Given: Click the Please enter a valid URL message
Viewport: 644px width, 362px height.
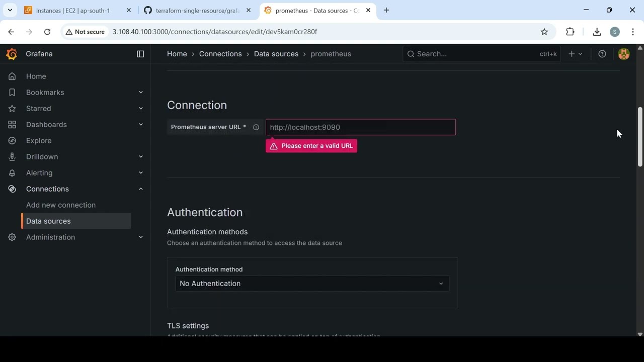Looking at the screenshot, I should pyautogui.click(x=311, y=146).
